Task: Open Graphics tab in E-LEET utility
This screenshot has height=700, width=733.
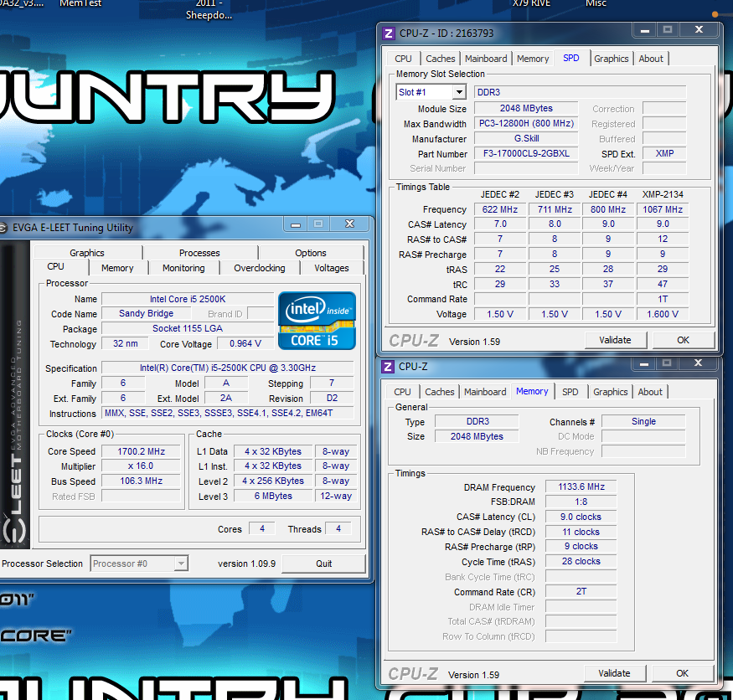Action: pos(87,253)
